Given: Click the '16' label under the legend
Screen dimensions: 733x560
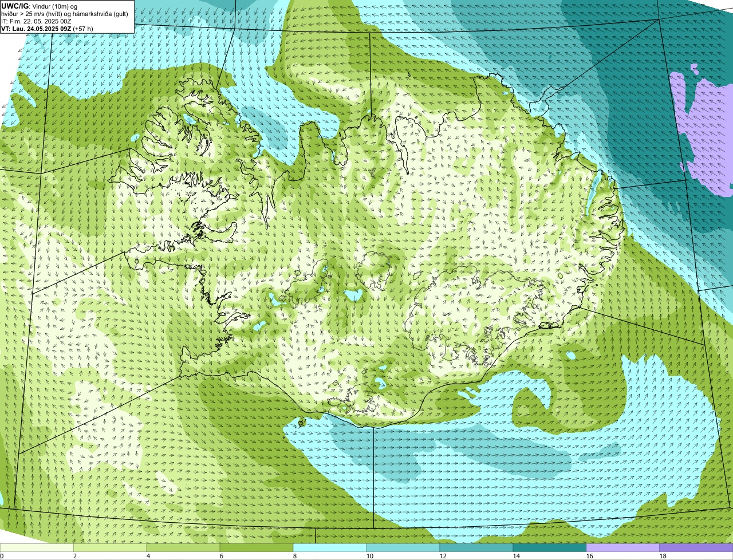Looking at the screenshot, I should 590,556.
